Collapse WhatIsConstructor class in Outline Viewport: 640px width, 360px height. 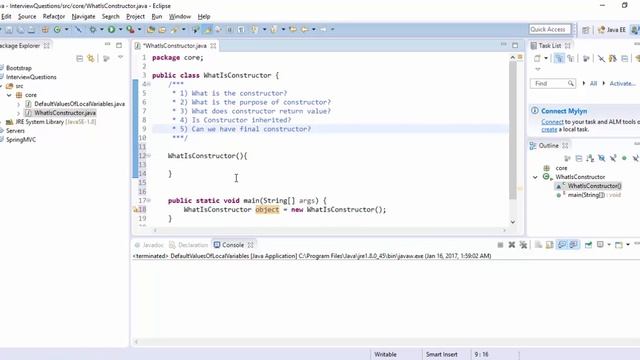pyautogui.click(x=535, y=177)
